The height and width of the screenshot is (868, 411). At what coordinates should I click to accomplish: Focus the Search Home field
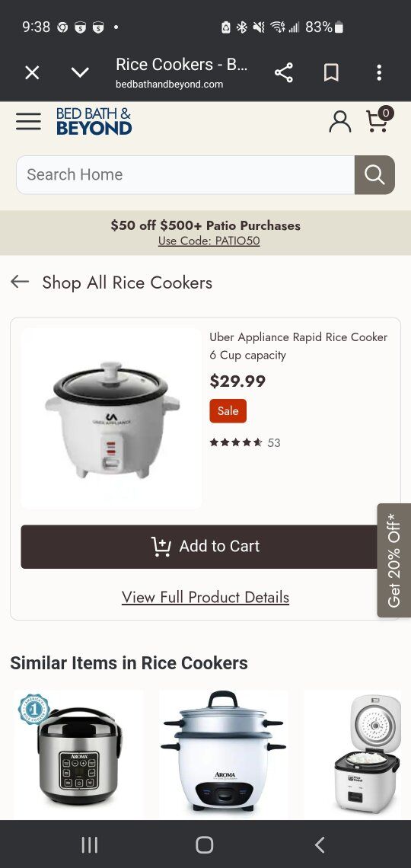tap(185, 175)
